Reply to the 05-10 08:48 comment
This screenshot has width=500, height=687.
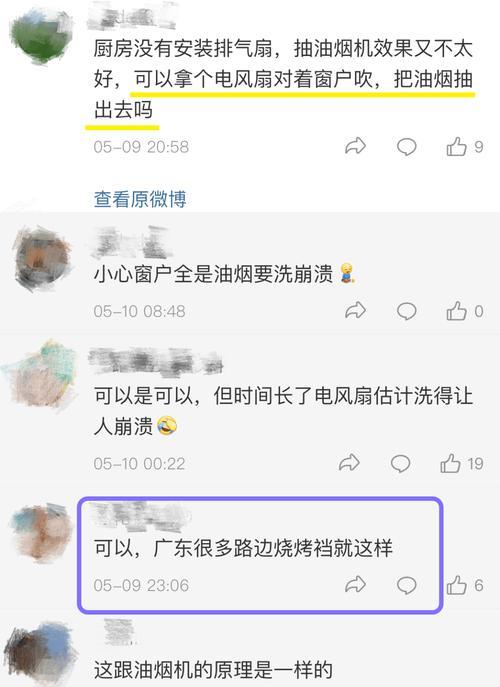pos(406,311)
